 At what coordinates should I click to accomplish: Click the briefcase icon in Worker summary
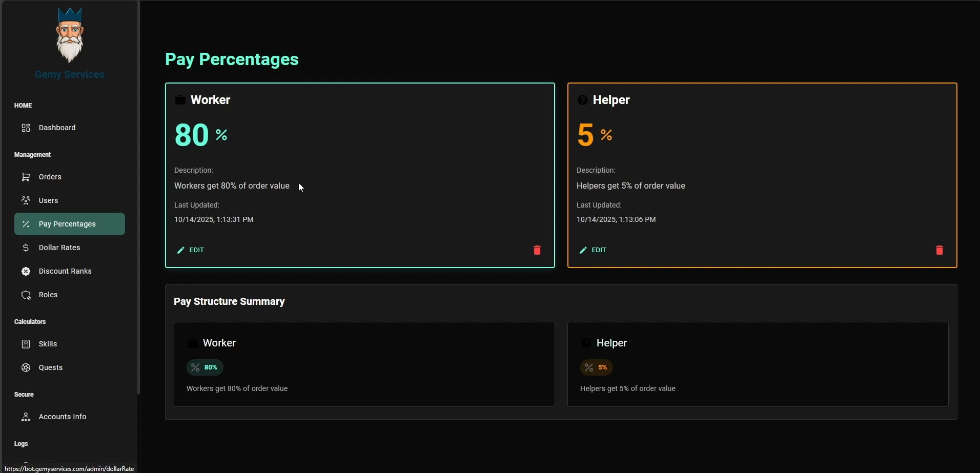[193, 343]
